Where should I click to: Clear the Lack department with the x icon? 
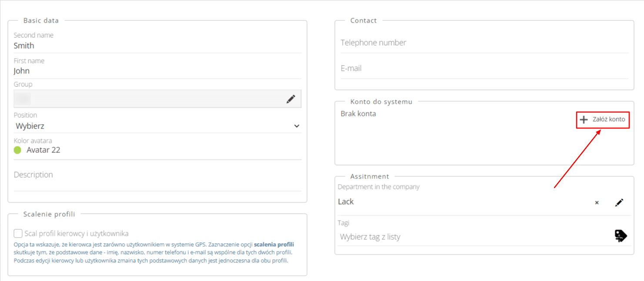(x=597, y=202)
